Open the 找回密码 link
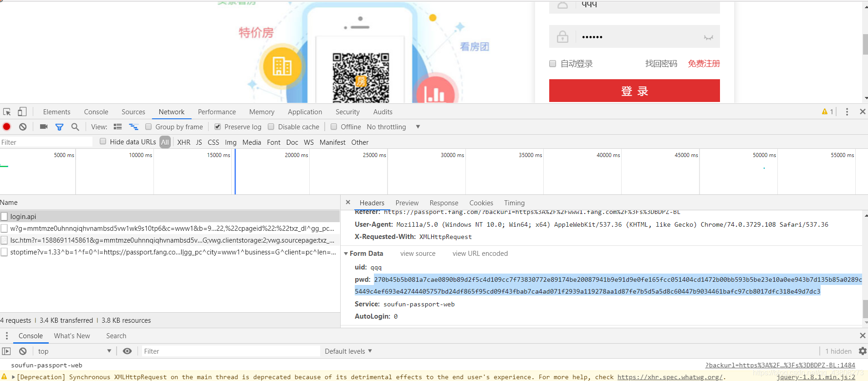This screenshot has width=868, height=381. 661,64
